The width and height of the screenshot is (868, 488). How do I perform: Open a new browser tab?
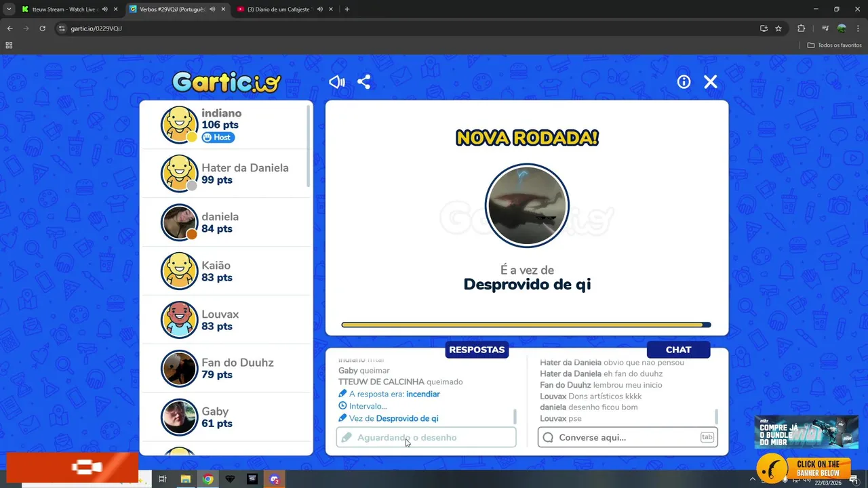347,9
